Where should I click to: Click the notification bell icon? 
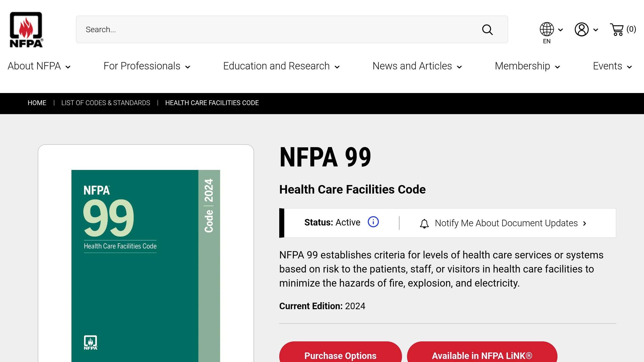click(424, 223)
